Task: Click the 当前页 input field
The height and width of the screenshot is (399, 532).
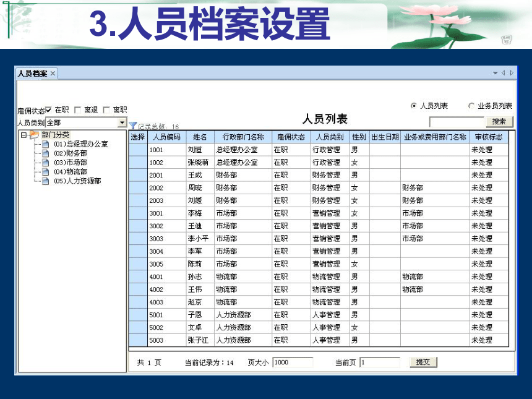Action: [380, 363]
